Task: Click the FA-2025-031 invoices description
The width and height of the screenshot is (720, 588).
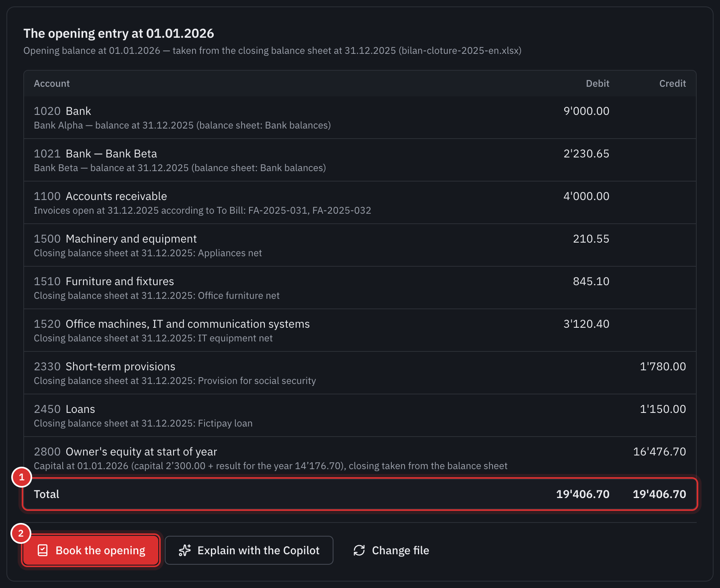Action: [202, 210]
